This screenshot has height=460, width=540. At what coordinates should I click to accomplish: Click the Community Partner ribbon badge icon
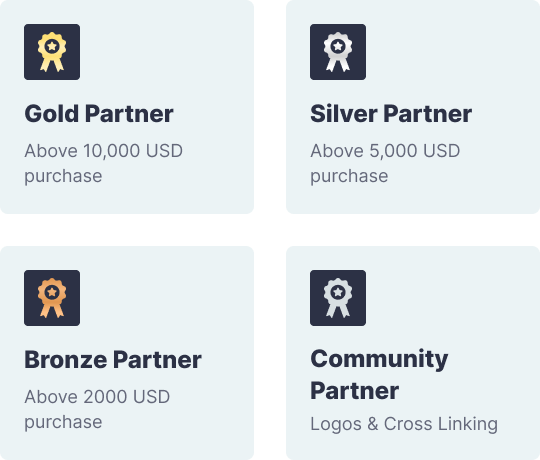[x=338, y=298]
